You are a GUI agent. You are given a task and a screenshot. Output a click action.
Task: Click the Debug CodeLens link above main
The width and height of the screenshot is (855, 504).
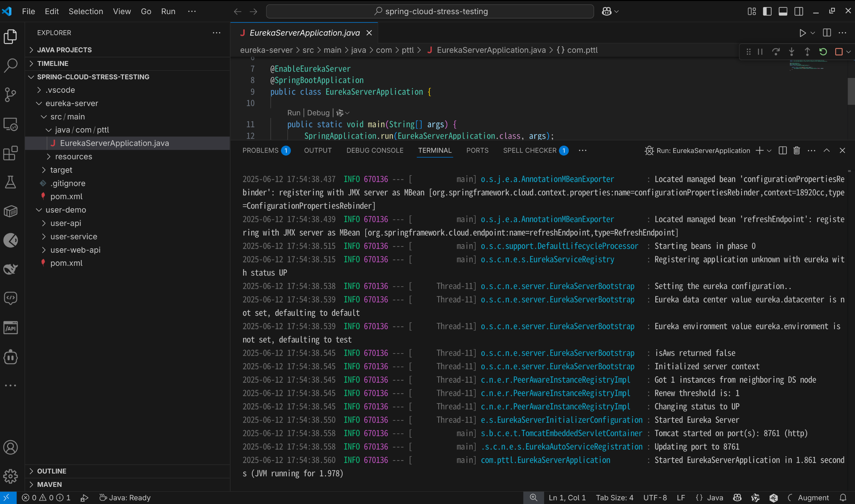(x=318, y=113)
